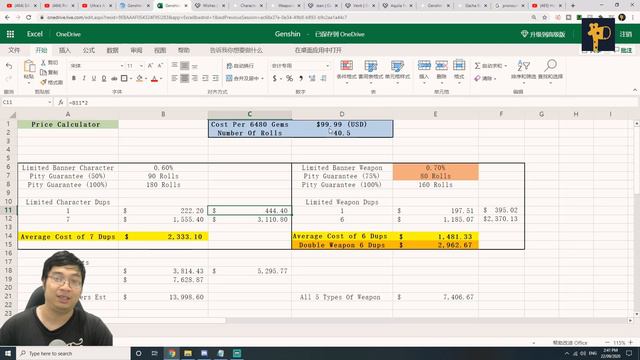
Task: Click the Upgrade to Premium diamond button
Action: coord(543,34)
